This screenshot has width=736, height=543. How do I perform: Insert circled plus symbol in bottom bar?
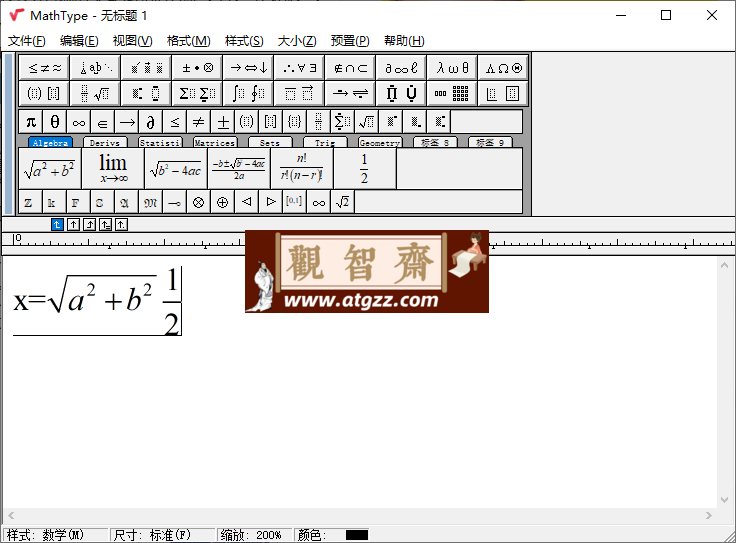pos(223,202)
